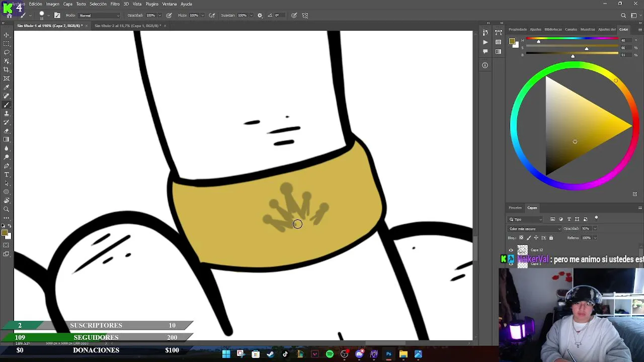The image size is (644, 362).
Task: Select the Gradient tool
Action: point(7,139)
